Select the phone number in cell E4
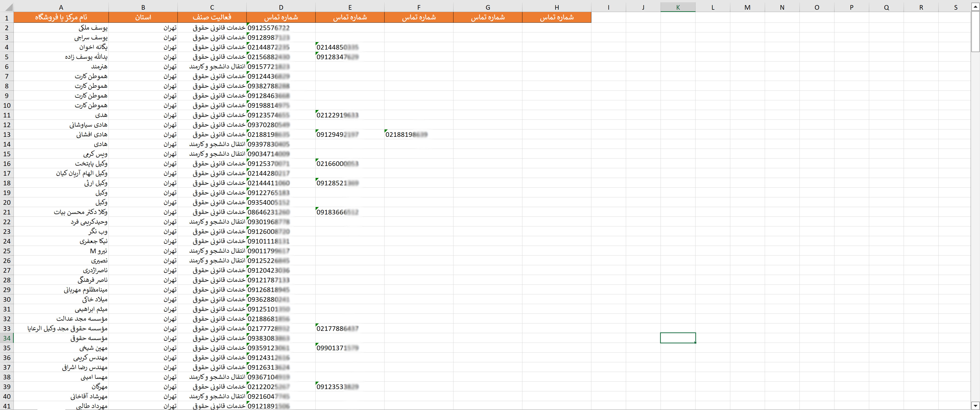The width and height of the screenshot is (980, 410). 350,47
